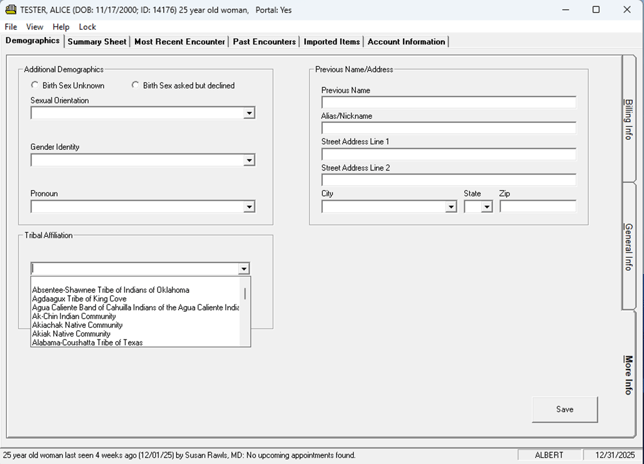Select Birth Sex asked but declined option
This screenshot has width=644, height=464.
coord(136,86)
